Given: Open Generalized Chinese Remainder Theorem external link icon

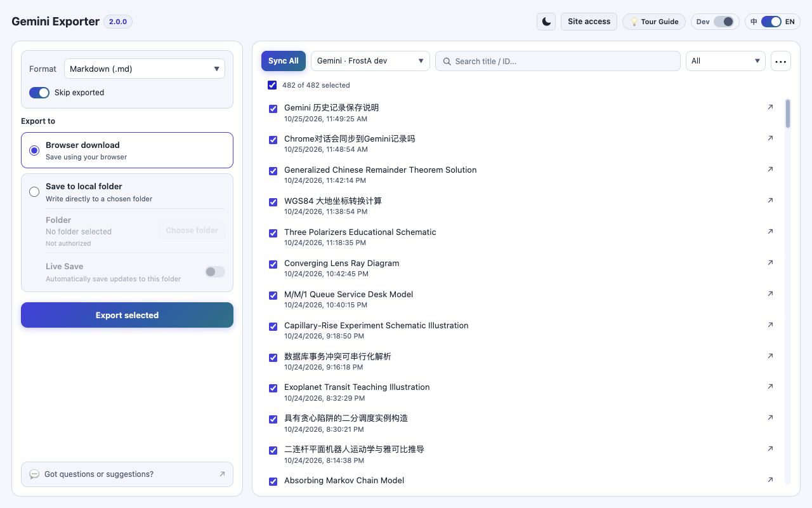Looking at the screenshot, I should pos(770,170).
